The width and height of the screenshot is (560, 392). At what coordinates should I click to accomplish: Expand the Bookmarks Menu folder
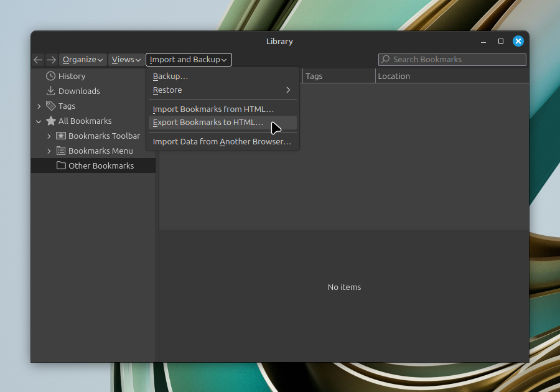(x=49, y=151)
